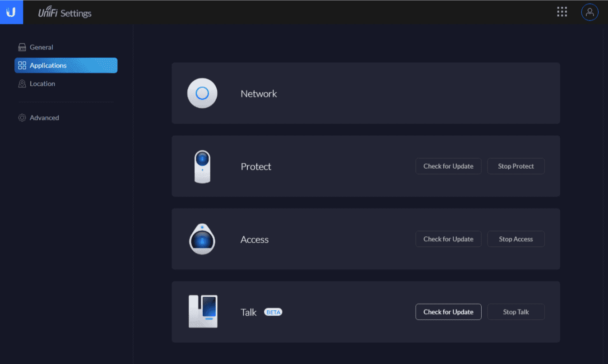This screenshot has height=364, width=608.
Task: Select Applications in the sidebar
Action: (48, 65)
